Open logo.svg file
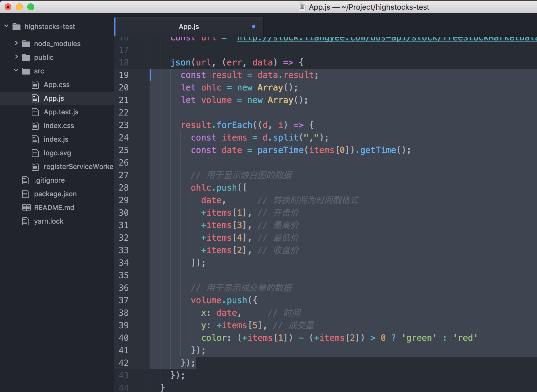This screenshot has height=392, width=537. tap(57, 153)
